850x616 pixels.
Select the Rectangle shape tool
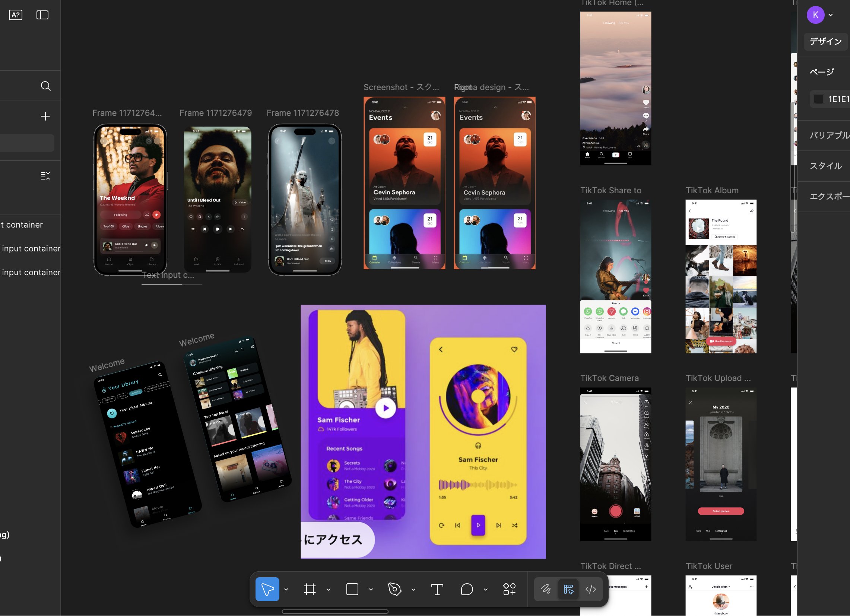pyautogui.click(x=352, y=589)
